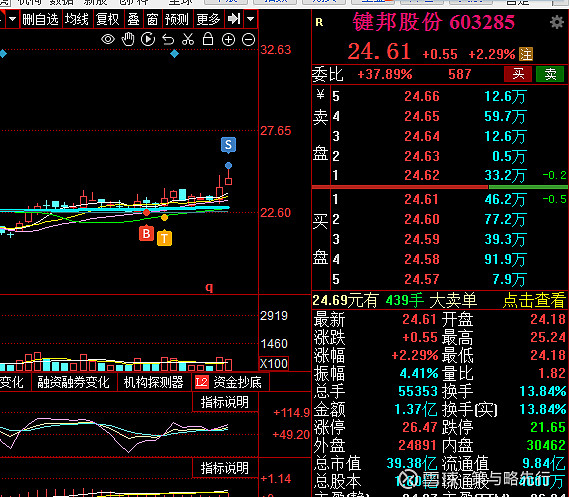
Task: Switch to 机构探测器 tab
Action: 153,382
